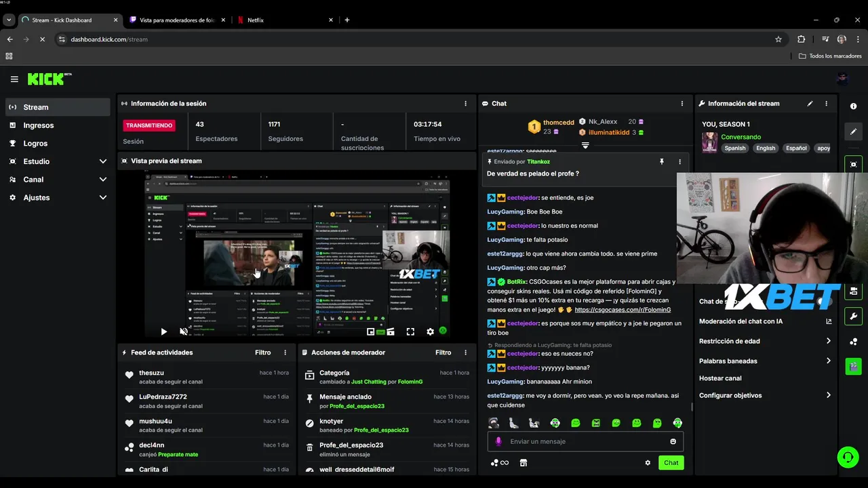868x488 pixels.
Task: Open the chat shop store icon
Action: click(523, 463)
